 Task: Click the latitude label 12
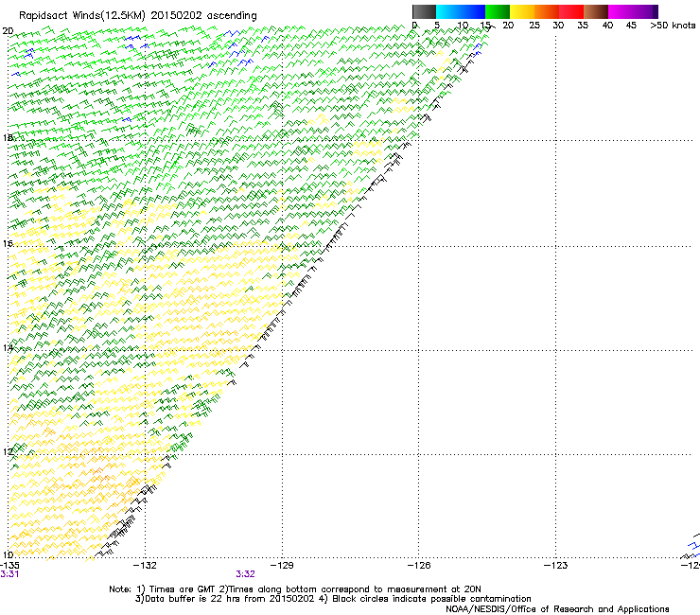click(x=8, y=451)
